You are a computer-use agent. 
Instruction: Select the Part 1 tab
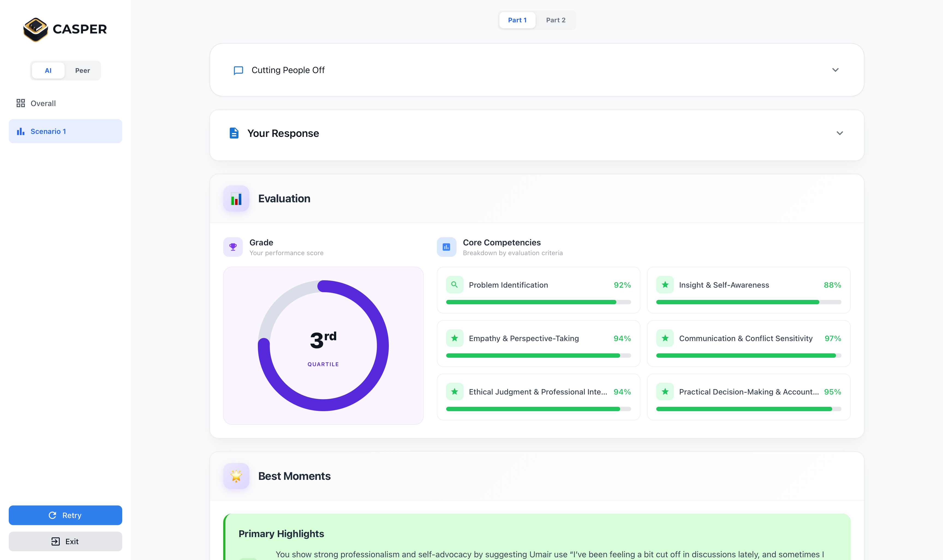click(x=517, y=20)
